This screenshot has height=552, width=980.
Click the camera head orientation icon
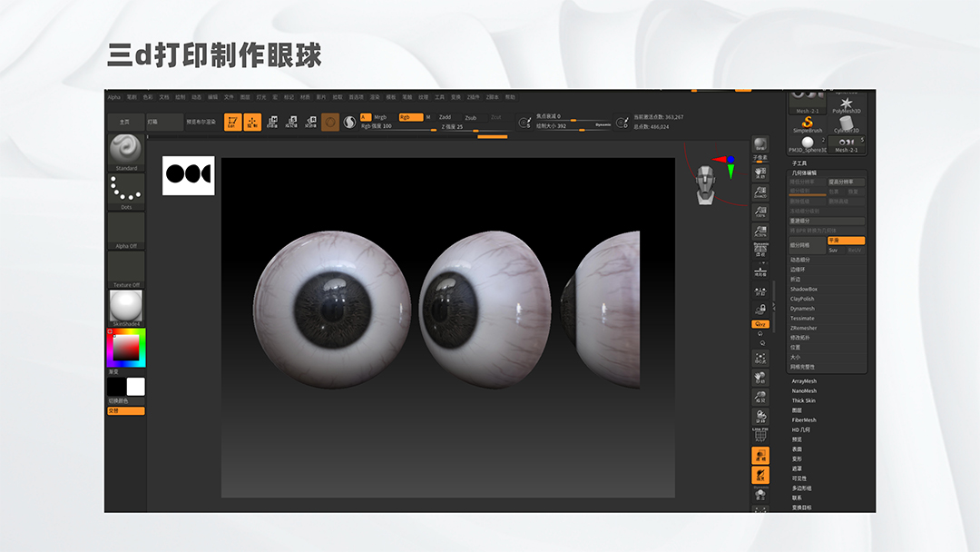[x=706, y=185]
